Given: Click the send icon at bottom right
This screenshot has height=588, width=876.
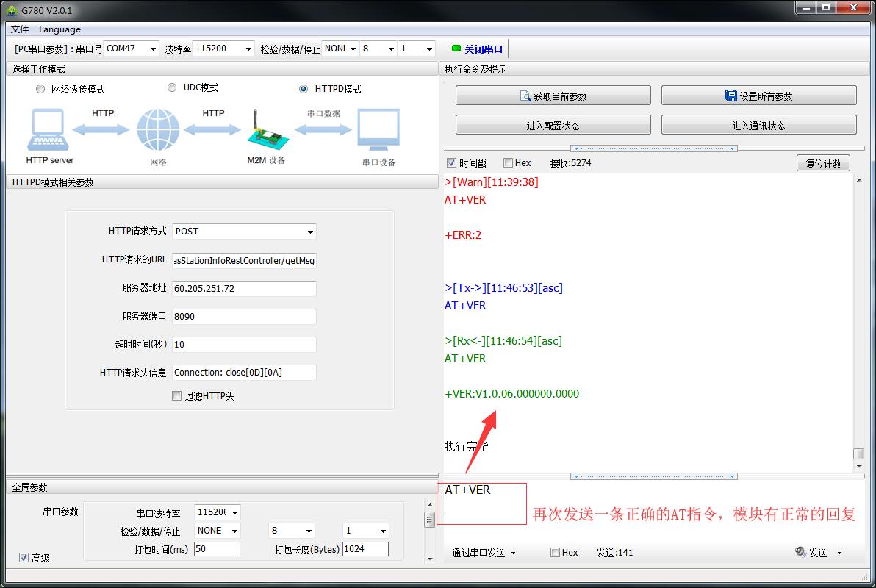Looking at the screenshot, I should (800, 553).
